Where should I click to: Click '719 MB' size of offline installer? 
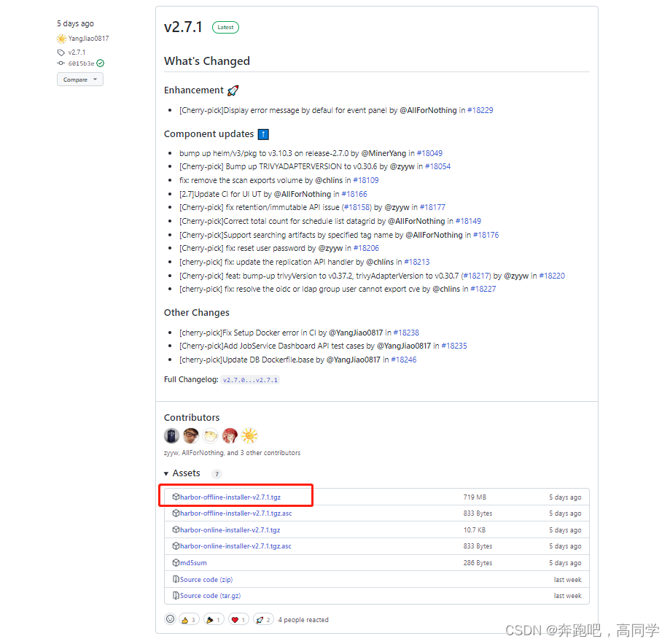tap(475, 497)
